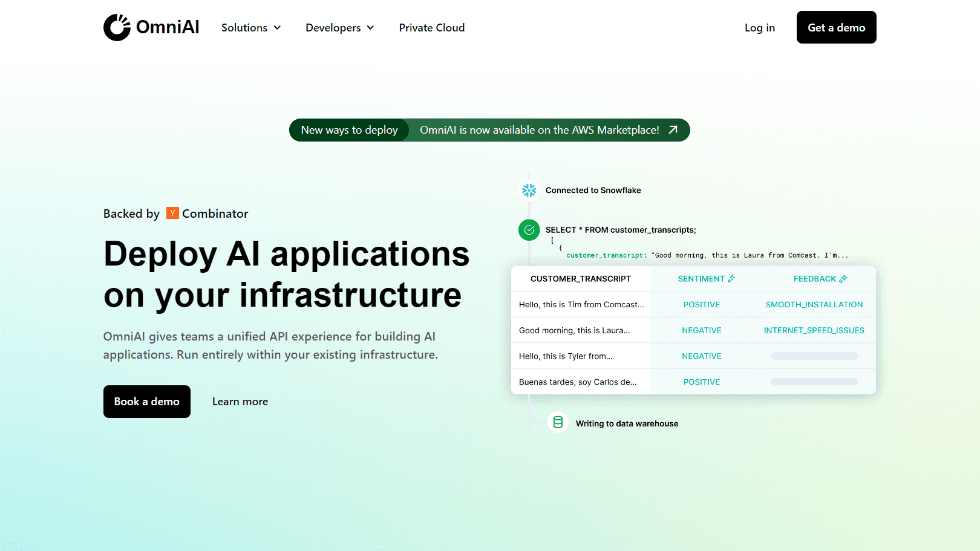This screenshot has height=551, width=980.
Task: Click the Learn more link
Action: coord(240,402)
